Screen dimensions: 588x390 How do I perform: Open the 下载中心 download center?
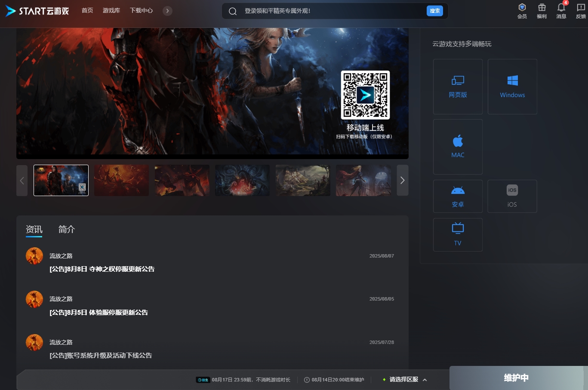[141, 10]
